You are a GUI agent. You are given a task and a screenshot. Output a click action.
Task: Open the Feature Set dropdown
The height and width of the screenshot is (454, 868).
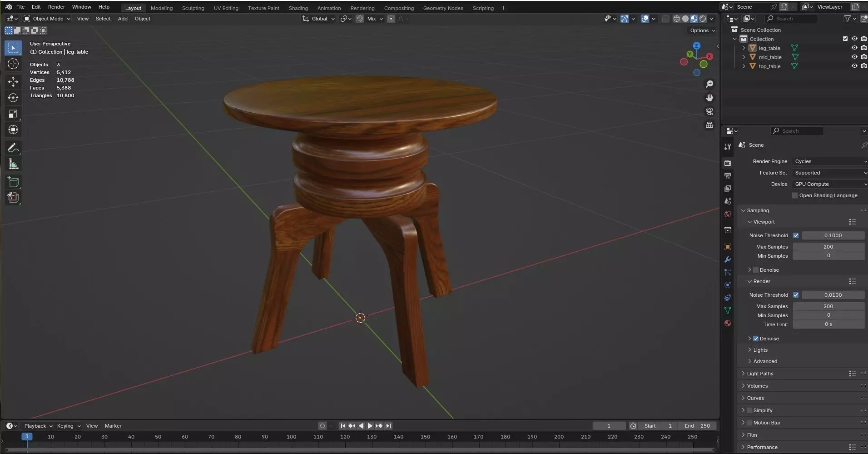point(830,173)
